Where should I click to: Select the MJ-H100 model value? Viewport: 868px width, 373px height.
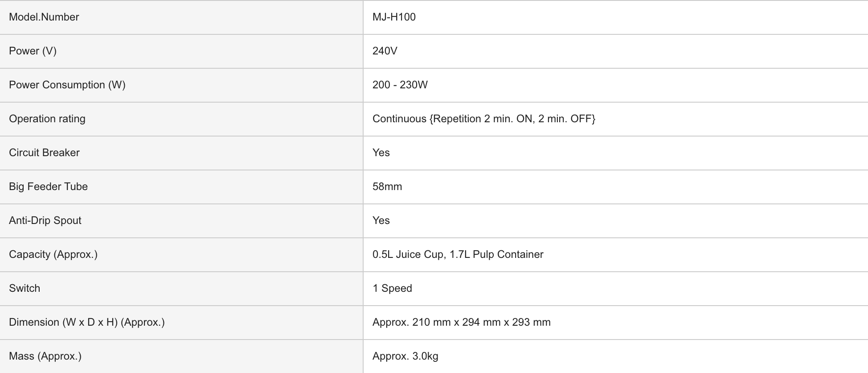click(394, 17)
